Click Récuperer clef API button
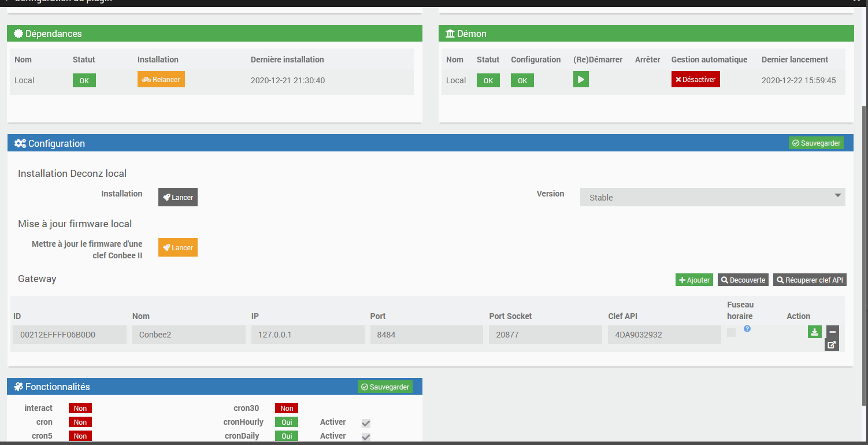Image resolution: width=868 pixels, height=445 pixels. (x=810, y=280)
